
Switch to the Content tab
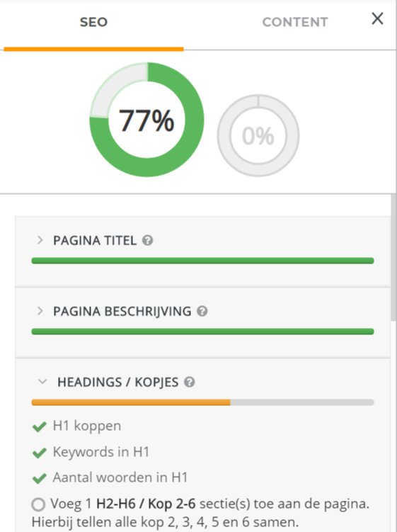click(x=295, y=23)
